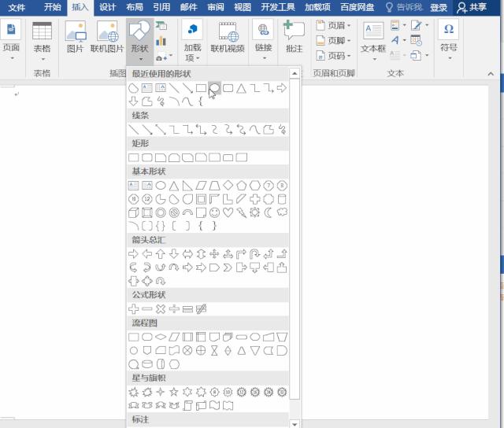Screen dimensions: 504x428
Task: Select the oval shape in recently used shapes
Action: pos(214,87)
